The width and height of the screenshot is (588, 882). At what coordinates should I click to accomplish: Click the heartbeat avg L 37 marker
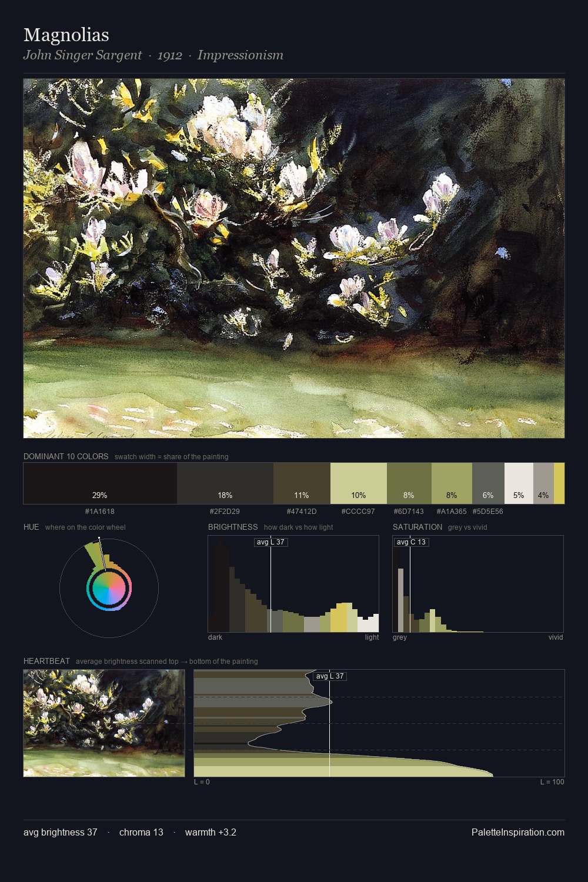coord(330,676)
